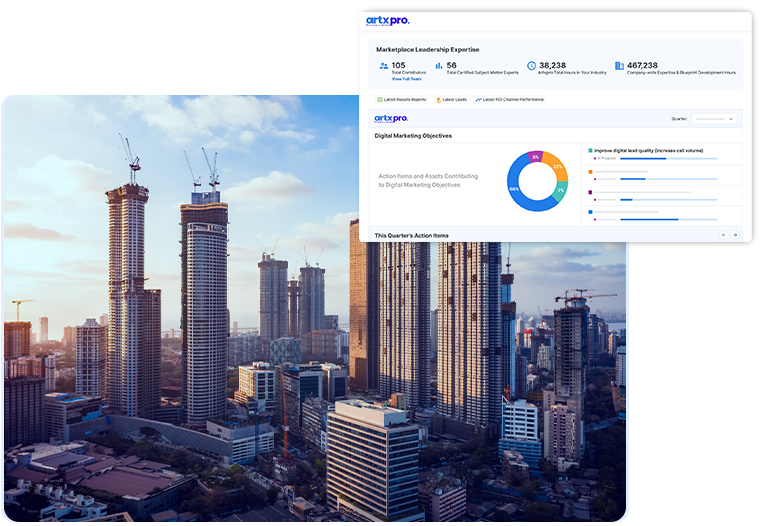Click the blue objective color square
The width and height of the screenshot is (764, 526).
click(591, 211)
